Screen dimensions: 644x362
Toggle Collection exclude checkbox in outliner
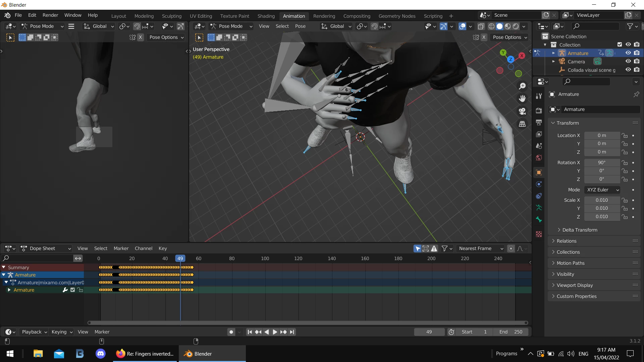click(x=620, y=45)
